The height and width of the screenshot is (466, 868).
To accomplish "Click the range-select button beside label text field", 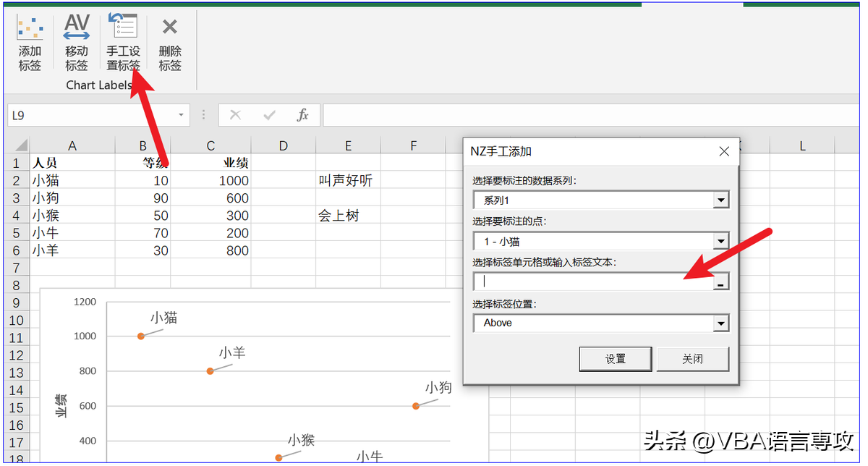I will [x=720, y=282].
